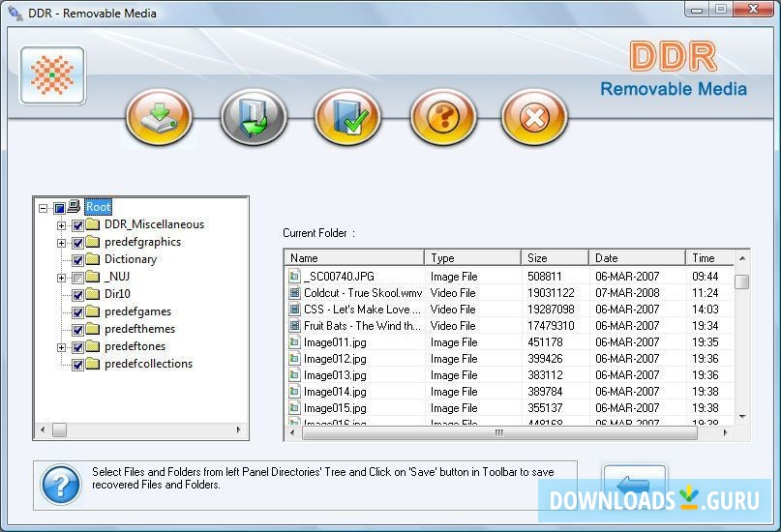Image resolution: width=781 pixels, height=532 pixels.
Task: Click the blue help question mark icon
Action: [61, 485]
